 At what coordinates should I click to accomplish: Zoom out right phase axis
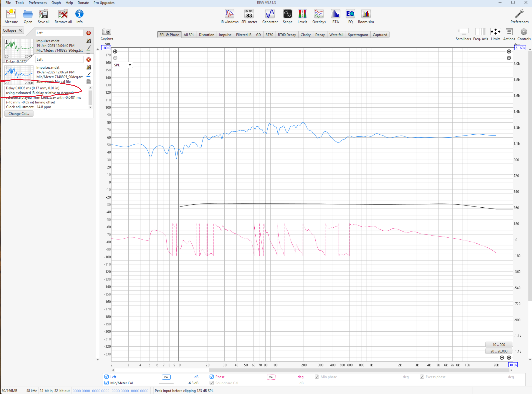[509, 58]
